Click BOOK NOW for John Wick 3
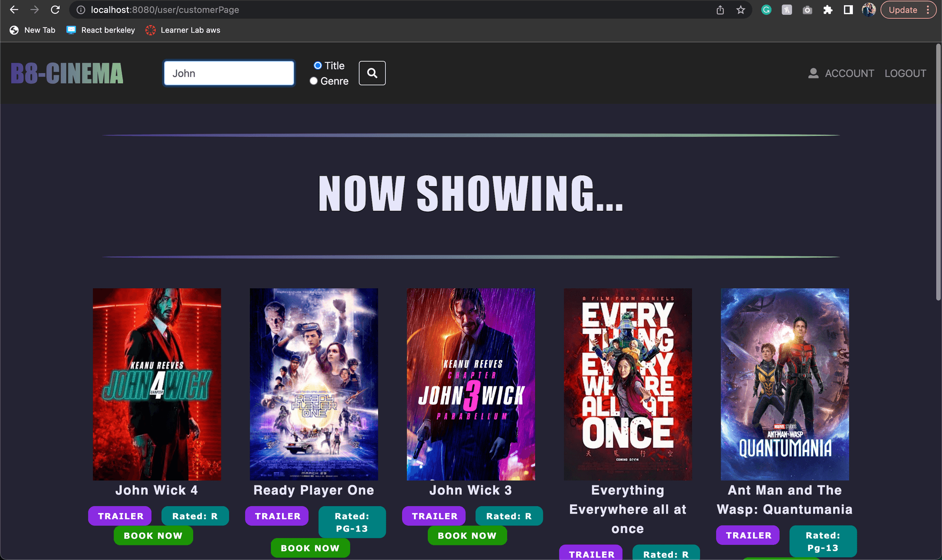The width and height of the screenshot is (942, 560). click(467, 536)
